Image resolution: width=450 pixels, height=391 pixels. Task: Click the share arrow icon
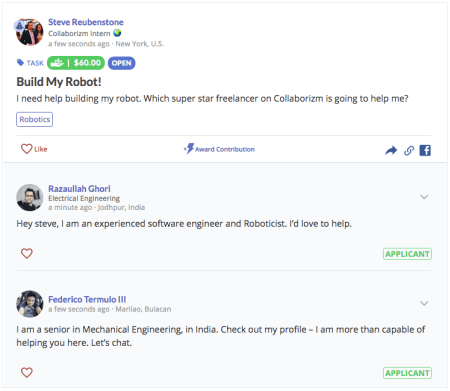click(x=391, y=151)
